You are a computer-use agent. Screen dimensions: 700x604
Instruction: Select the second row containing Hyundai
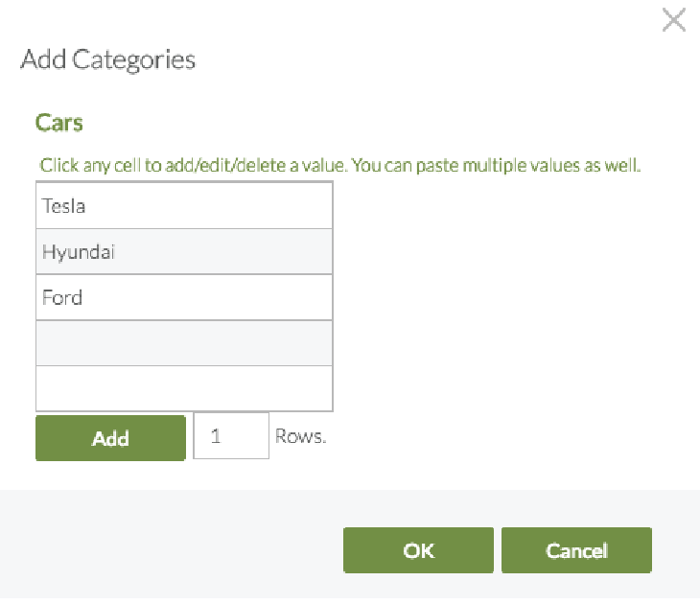(x=184, y=252)
